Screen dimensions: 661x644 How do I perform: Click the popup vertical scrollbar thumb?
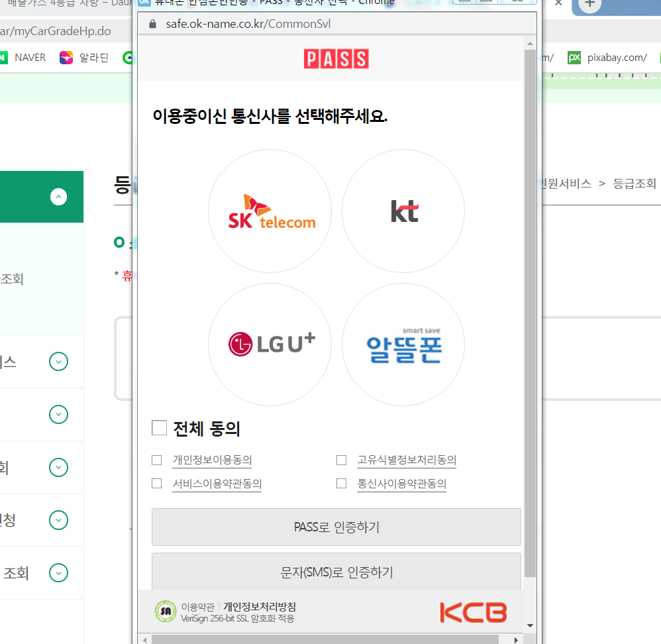pyautogui.click(x=531, y=313)
